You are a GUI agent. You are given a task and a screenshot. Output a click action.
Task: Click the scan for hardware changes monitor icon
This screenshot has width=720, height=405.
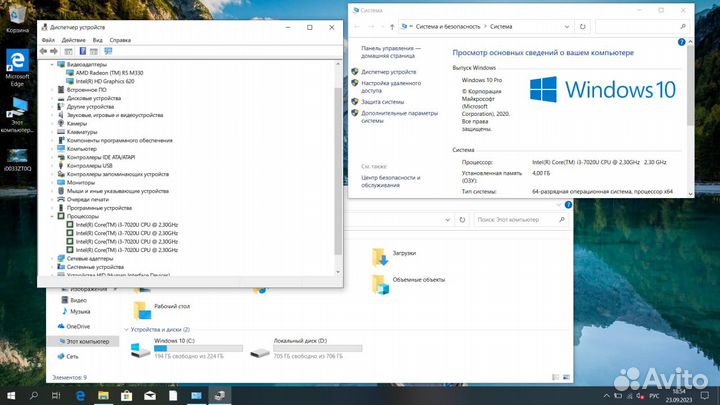coord(108,51)
